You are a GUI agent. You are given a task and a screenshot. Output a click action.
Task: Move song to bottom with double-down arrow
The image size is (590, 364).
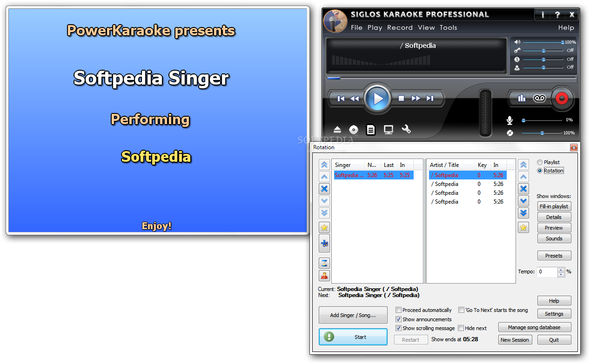click(523, 213)
